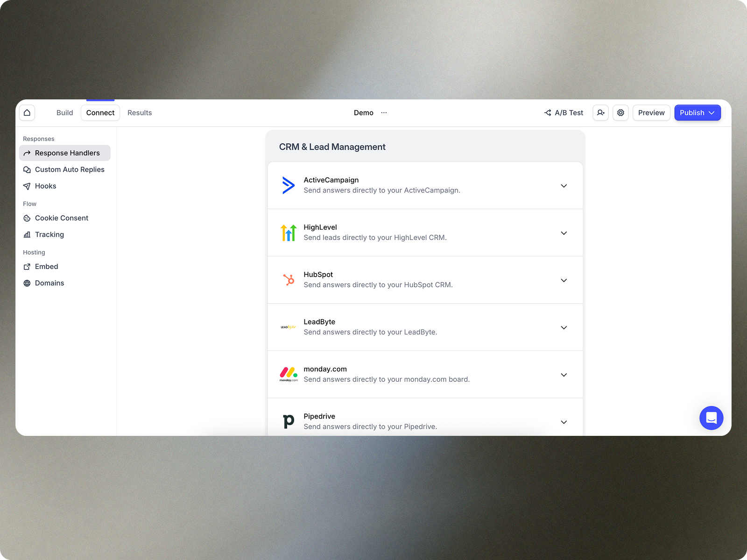
Task: Open the Publish dropdown arrow
Action: click(x=712, y=113)
